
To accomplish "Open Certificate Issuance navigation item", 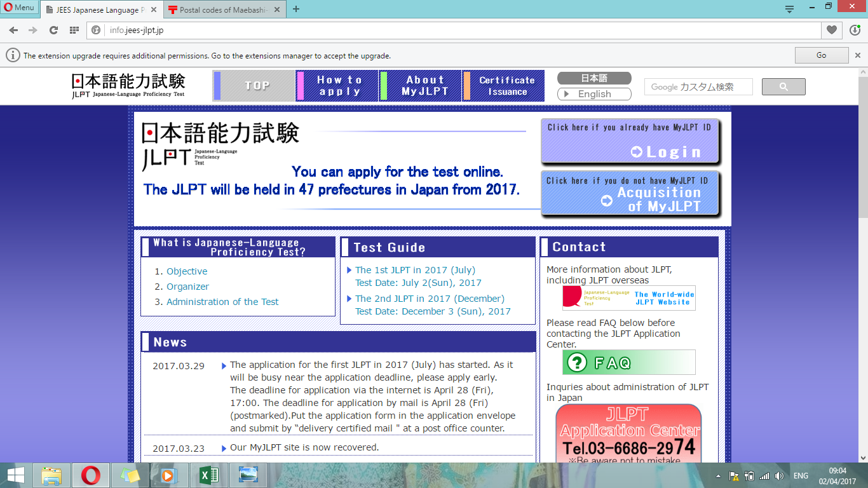I will [x=504, y=86].
